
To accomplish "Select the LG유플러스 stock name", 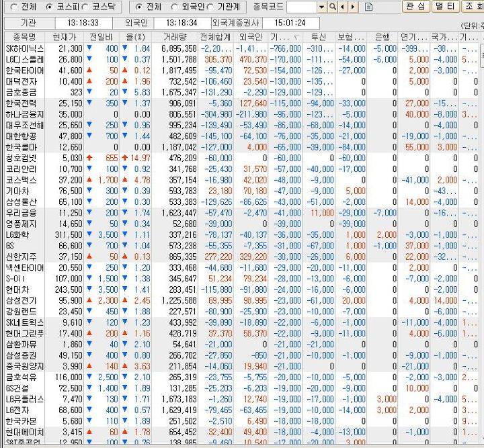I will (x=25, y=399).
